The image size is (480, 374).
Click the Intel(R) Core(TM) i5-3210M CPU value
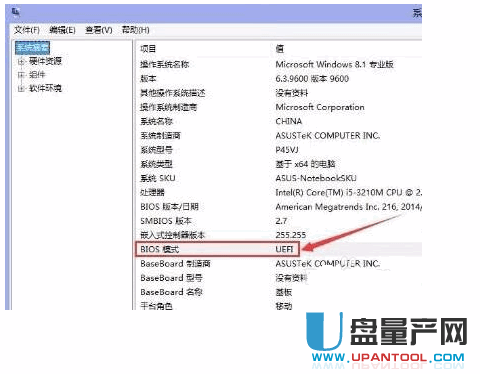point(348,193)
